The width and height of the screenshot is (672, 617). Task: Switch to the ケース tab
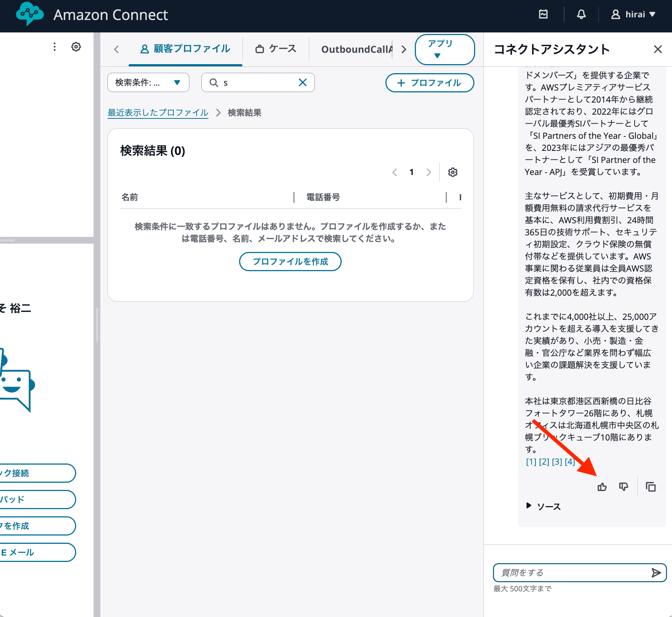click(x=276, y=49)
